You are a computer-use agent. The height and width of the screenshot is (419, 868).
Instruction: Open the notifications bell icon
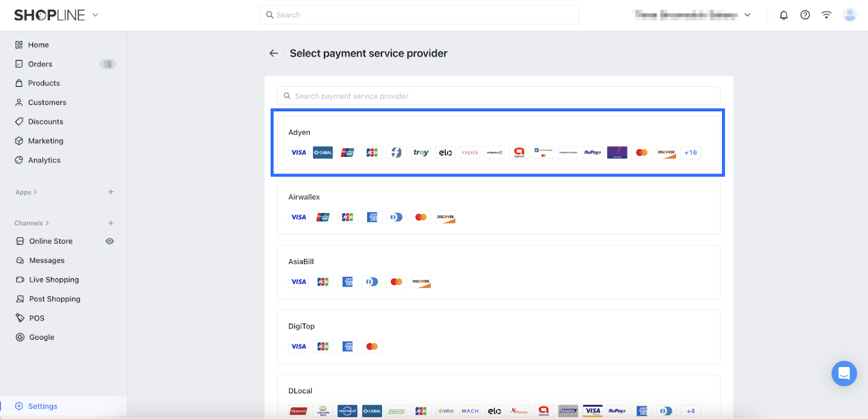coord(784,15)
